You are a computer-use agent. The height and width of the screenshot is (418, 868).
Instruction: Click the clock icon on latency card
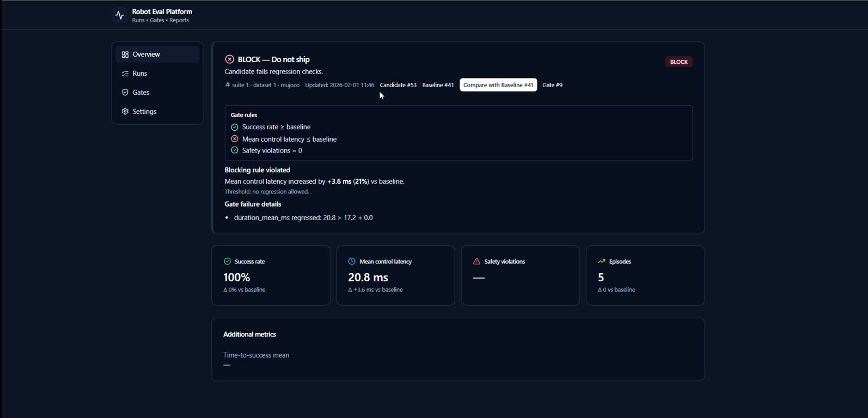(x=352, y=262)
